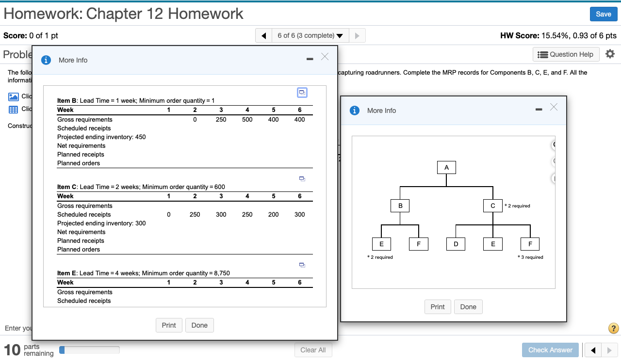621x364 pixels.
Task: Print the product structure diagram dialog
Action: [x=438, y=307]
